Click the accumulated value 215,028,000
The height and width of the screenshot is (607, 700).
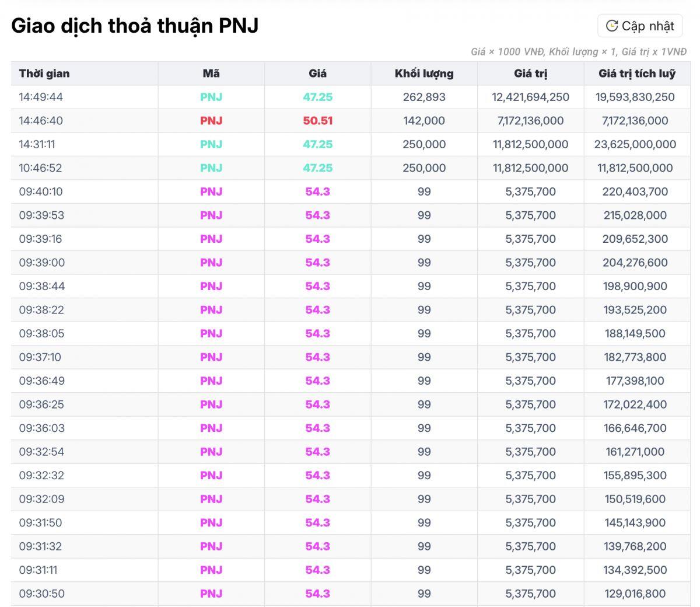[635, 215]
